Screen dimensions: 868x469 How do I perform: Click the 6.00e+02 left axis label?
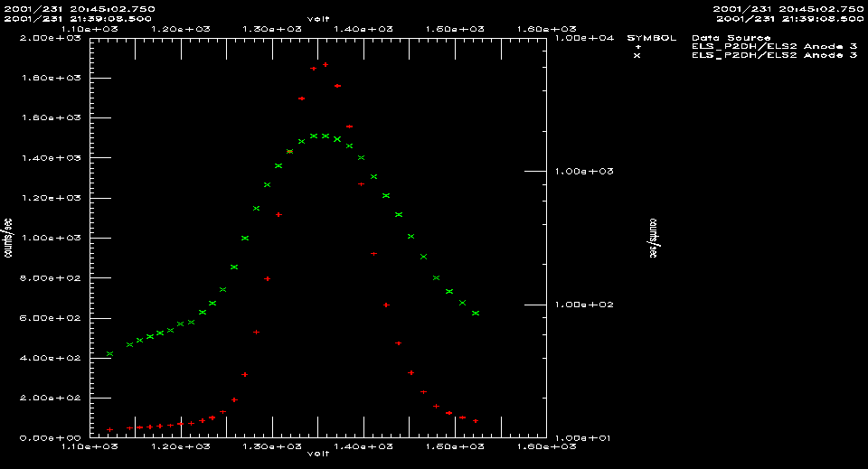51,318
